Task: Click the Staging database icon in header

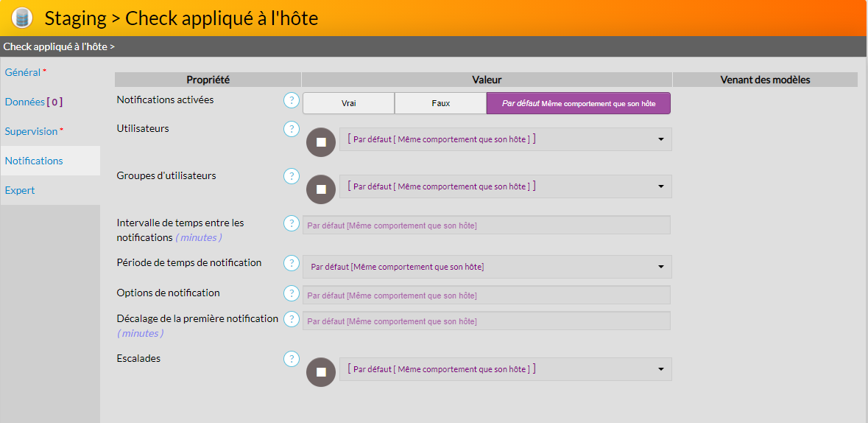Action: [x=23, y=18]
